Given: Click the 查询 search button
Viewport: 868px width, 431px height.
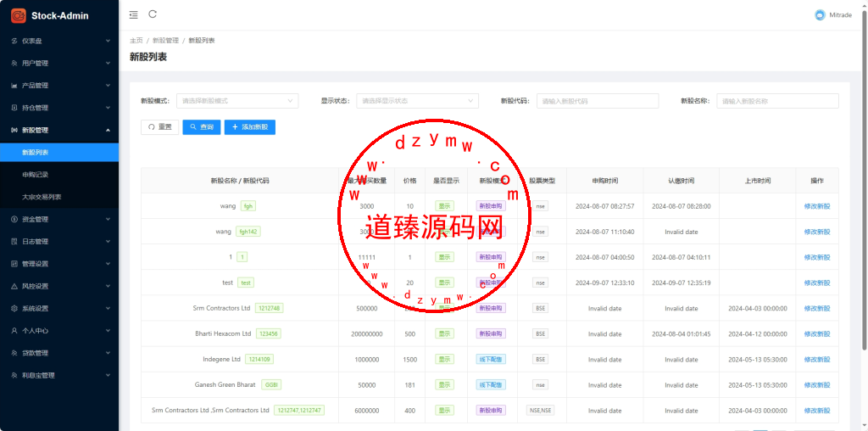Looking at the screenshot, I should [x=202, y=127].
